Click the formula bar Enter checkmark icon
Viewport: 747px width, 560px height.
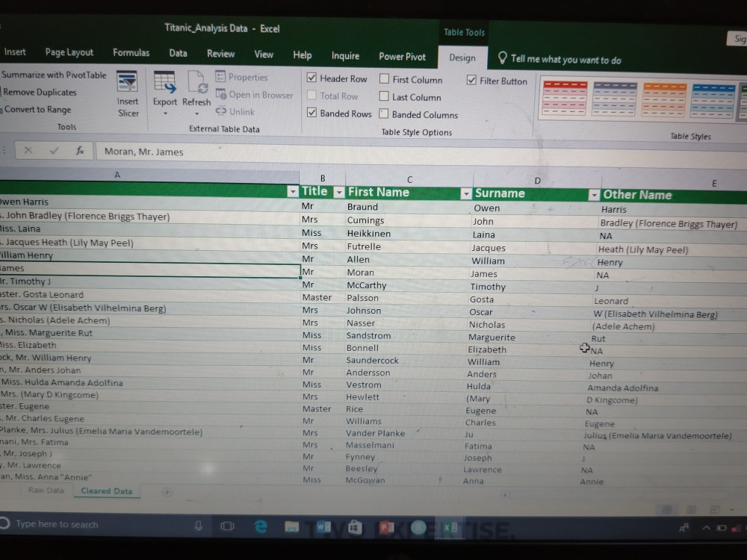click(x=54, y=151)
